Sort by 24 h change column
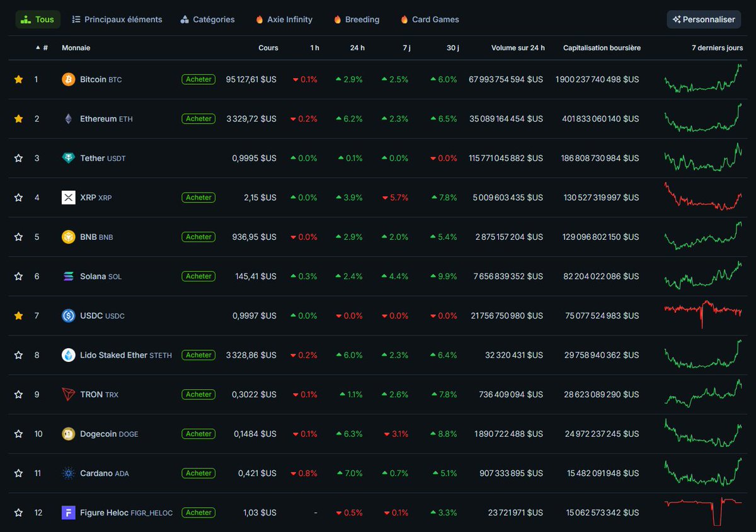Image resolution: width=756 pixels, height=532 pixels. pyautogui.click(x=357, y=48)
